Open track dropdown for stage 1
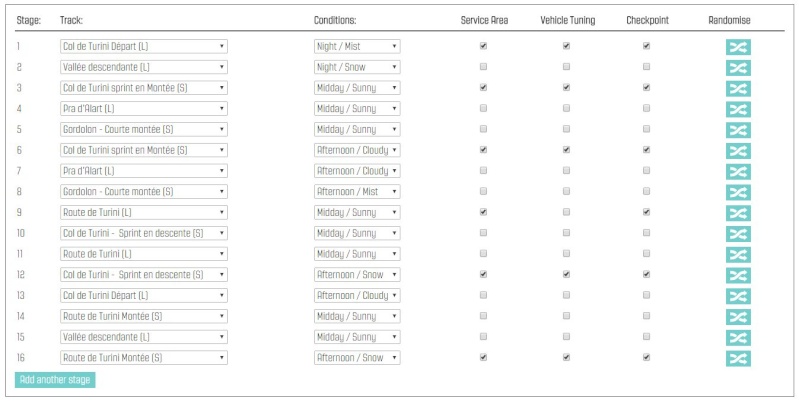 coord(144,46)
